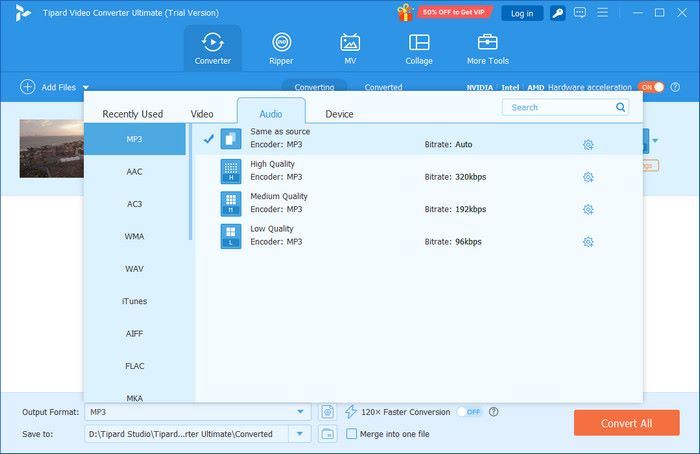Click the 120x Faster Conversion help icon
700x454 pixels.
[493, 412]
